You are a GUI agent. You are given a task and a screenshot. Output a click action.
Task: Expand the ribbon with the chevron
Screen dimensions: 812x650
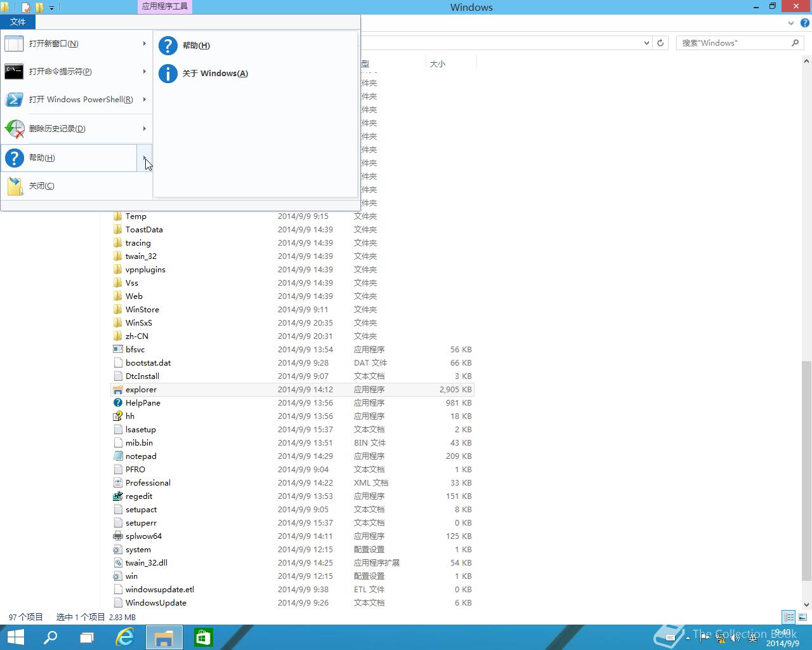tap(791, 23)
